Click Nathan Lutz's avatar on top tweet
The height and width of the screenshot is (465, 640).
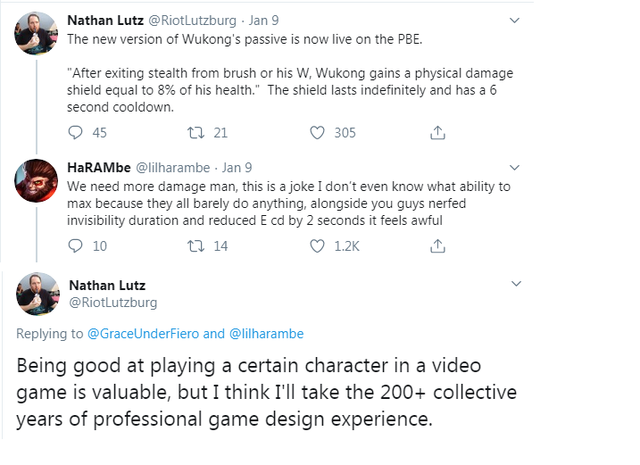[35, 34]
